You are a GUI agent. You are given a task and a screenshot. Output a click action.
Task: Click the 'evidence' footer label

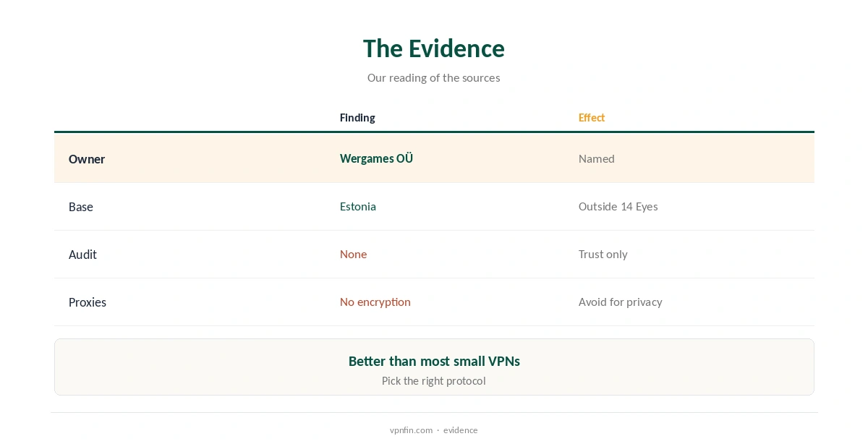(461, 430)
